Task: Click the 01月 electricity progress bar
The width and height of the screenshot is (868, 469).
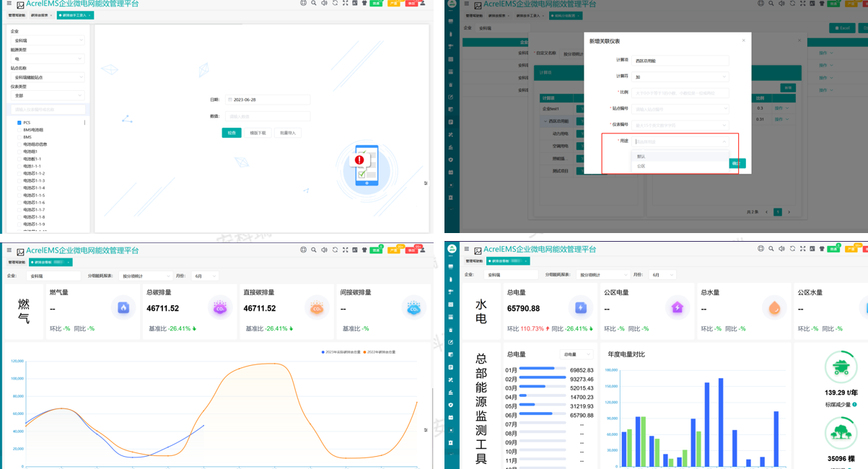Action: tap(543, 369)
